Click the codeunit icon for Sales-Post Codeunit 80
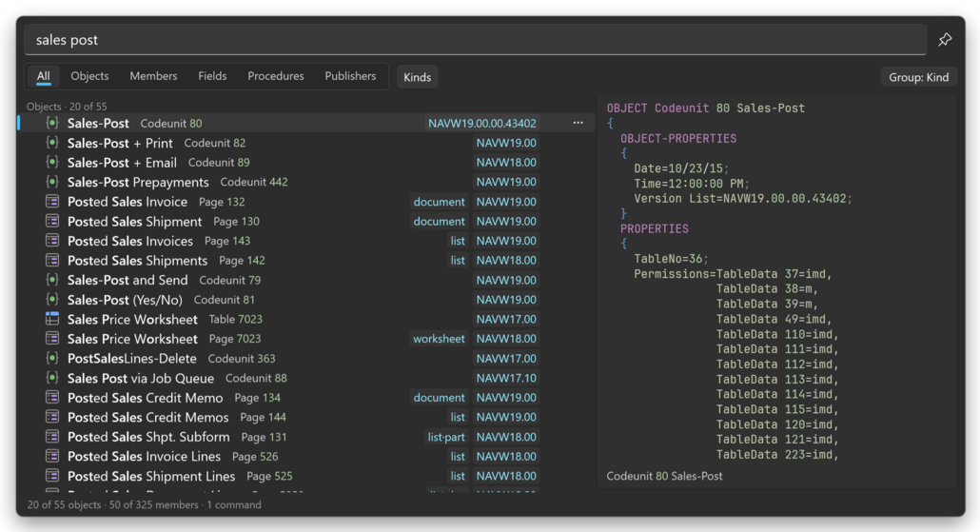 [x=52, y=123]
